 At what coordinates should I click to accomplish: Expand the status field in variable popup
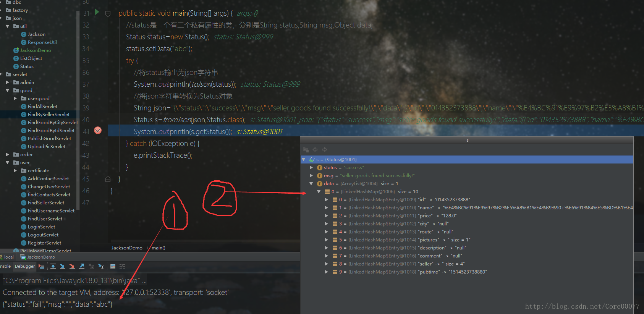(311, 168)
